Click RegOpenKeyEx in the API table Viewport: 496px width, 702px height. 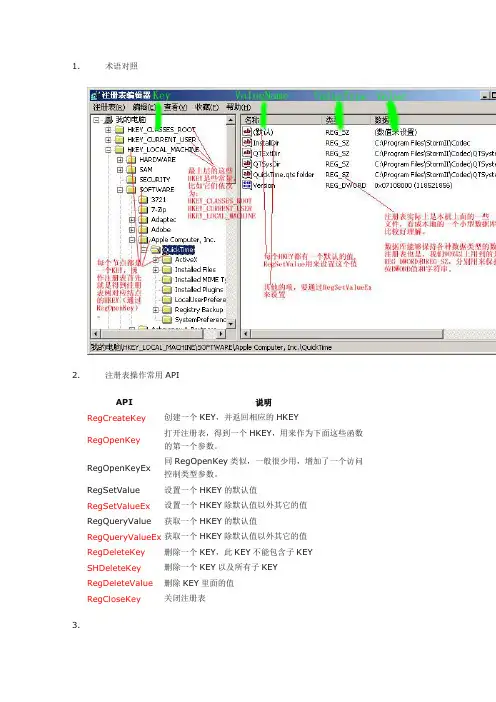[119, 468]
